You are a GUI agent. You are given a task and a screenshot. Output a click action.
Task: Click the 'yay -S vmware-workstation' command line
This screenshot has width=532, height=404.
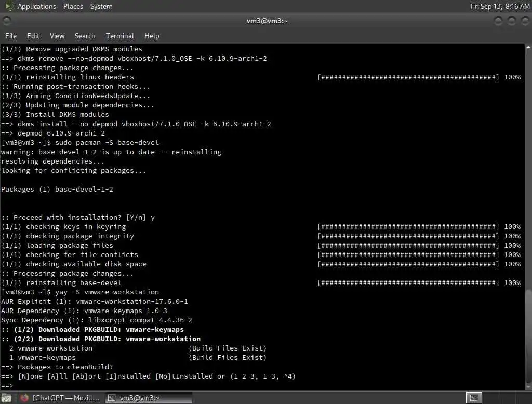[80, 292]
